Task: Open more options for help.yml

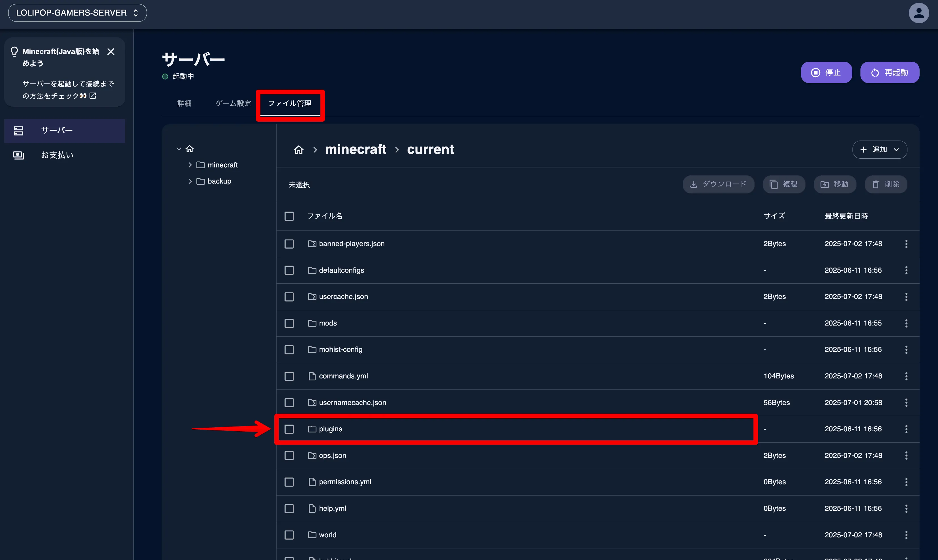Action: point(906,508)
